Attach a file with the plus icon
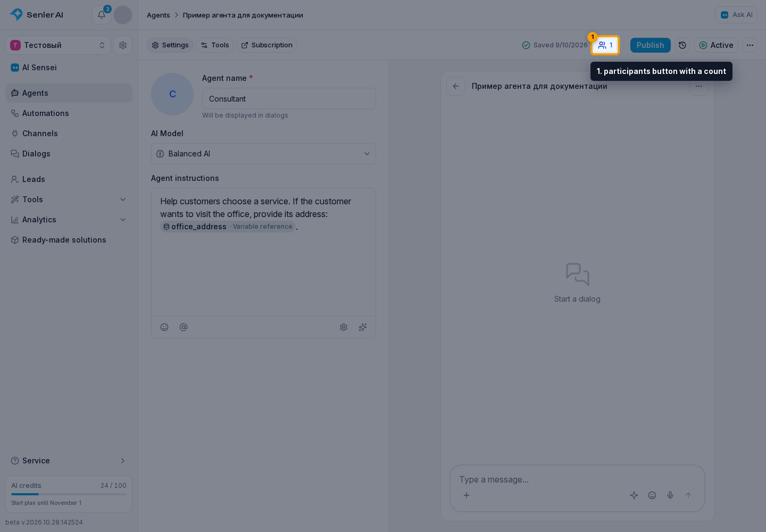This screenshot has width=766, height=532. point(467,495)
